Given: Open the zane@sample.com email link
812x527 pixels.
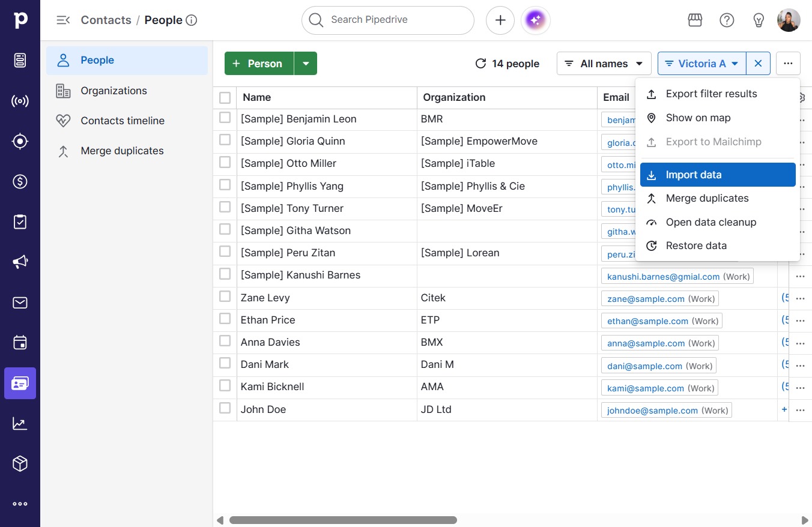Looking at the screenshot, I should [x=646, y=298].
